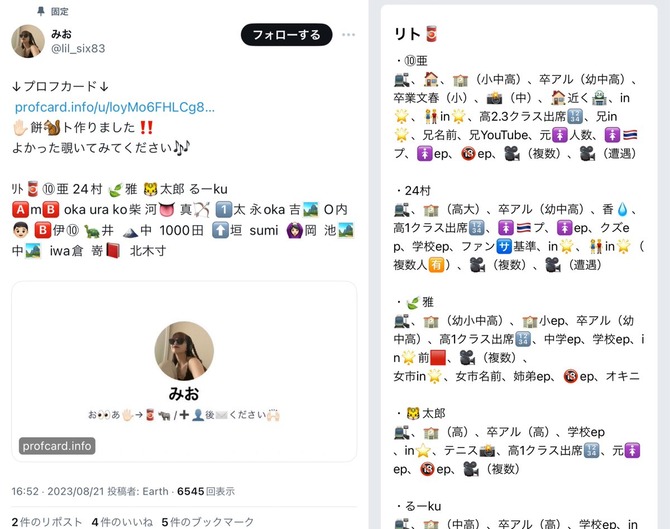Click the 6545 回表示 view count

(206, 491)
